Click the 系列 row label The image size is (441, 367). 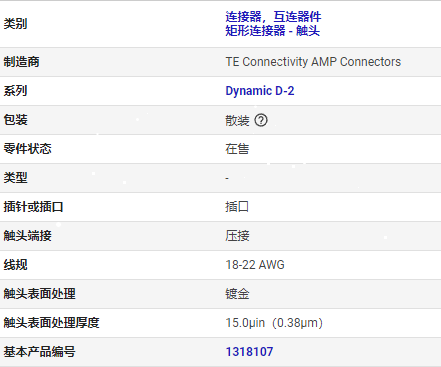[x=15, y=91]
